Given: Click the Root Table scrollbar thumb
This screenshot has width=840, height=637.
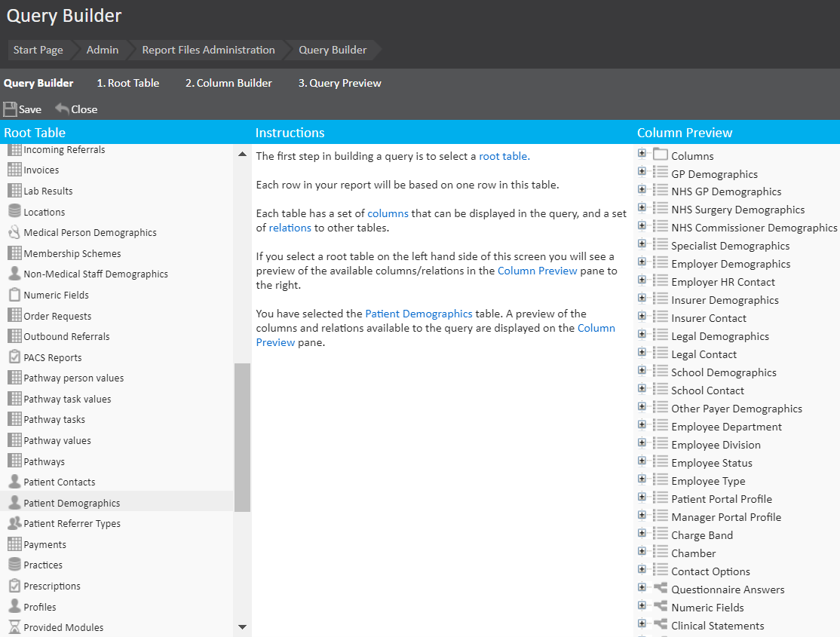Looking at the screenshot, I should (242, 437).
